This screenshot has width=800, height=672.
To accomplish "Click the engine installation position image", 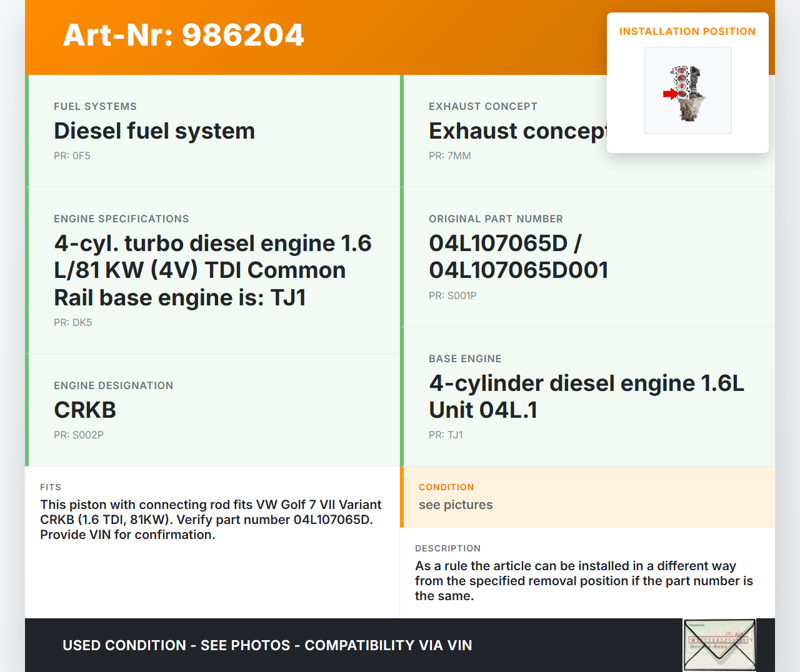I will coord(687,91).
